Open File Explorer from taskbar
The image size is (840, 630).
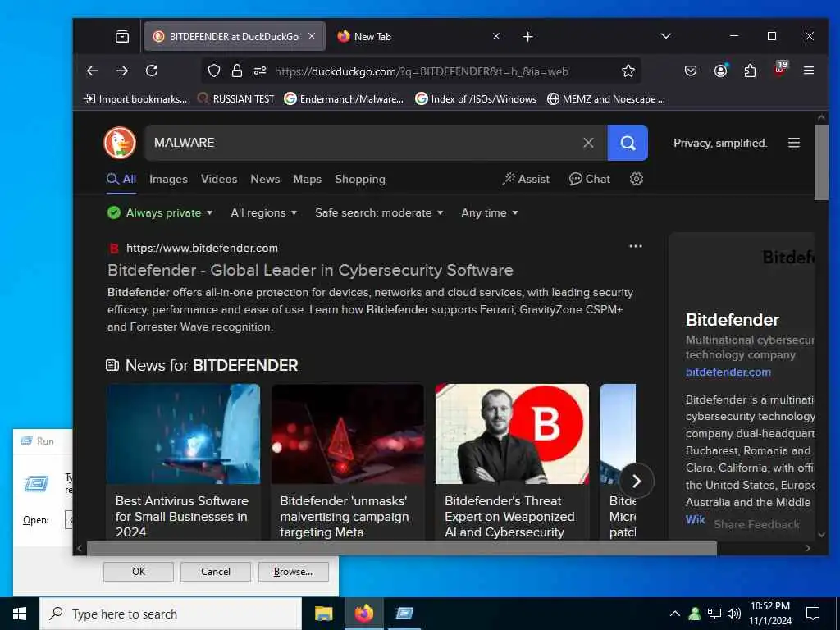pyautogui.click(x=323, y=614)
